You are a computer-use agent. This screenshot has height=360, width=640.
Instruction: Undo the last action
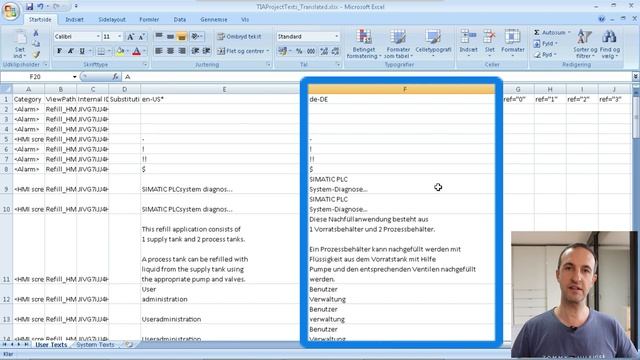click(40, 7)
